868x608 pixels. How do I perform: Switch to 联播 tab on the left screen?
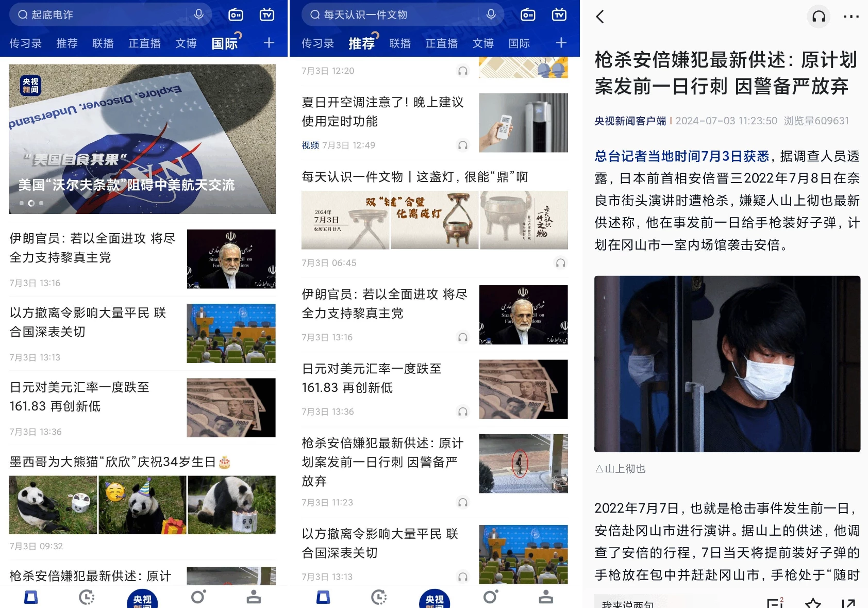point(103,43)
